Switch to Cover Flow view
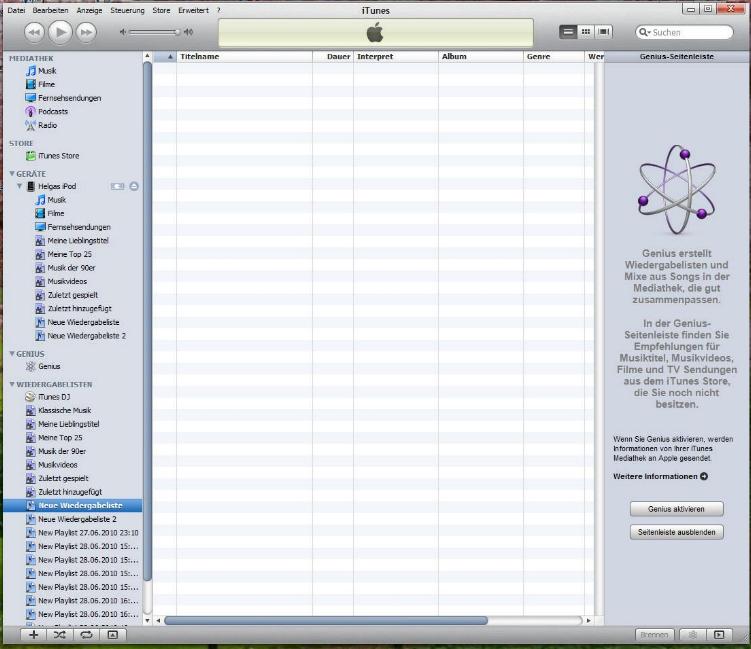Image resolution: width=751 pixels, height=649 pixels. coord(603,32)
